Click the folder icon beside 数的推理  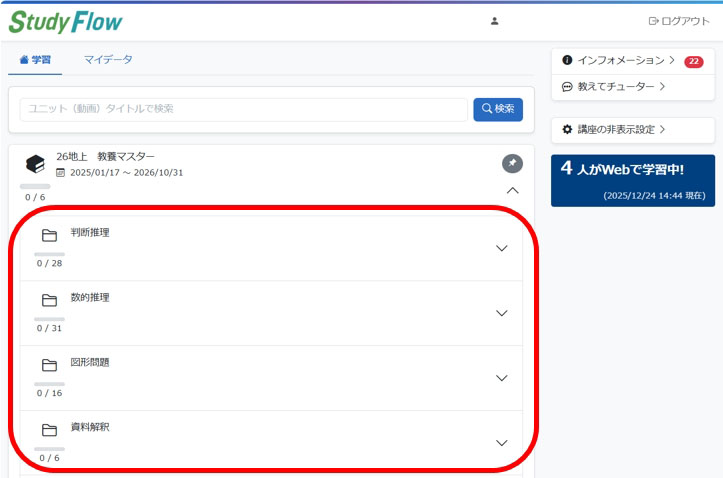click(x=49, y=300)
